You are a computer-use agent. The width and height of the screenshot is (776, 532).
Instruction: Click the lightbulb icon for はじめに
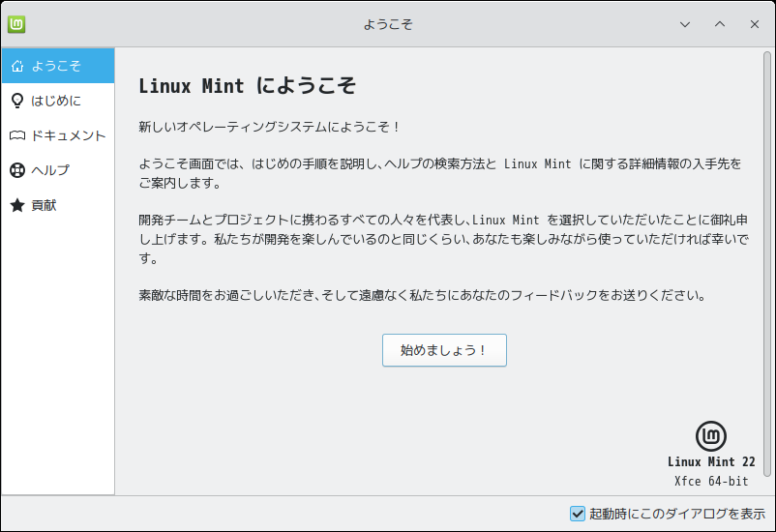click(16, 101)
